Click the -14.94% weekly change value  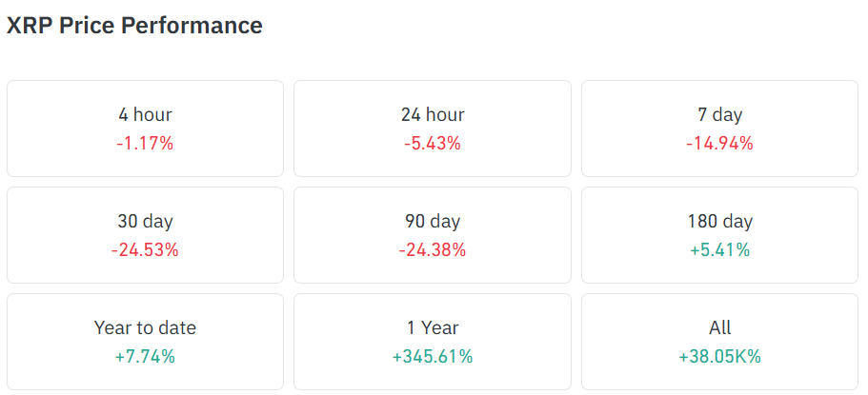[719, 144]
